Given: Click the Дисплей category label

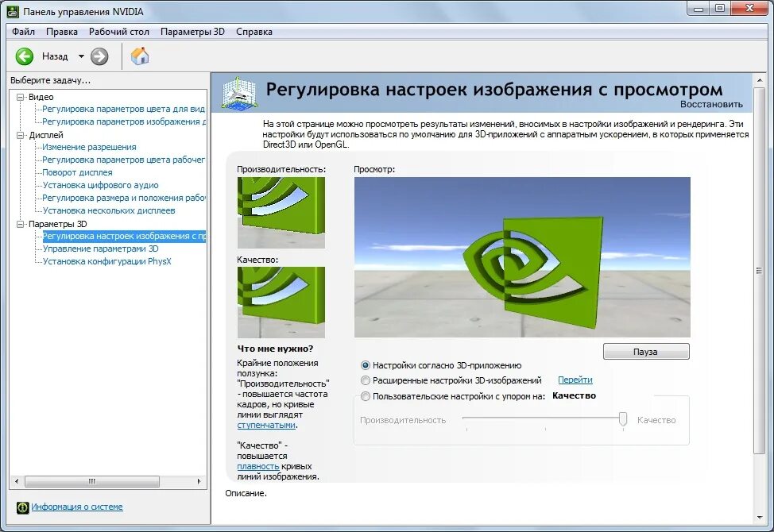Looking at the screenshot, I should click(x=46, y=135).
